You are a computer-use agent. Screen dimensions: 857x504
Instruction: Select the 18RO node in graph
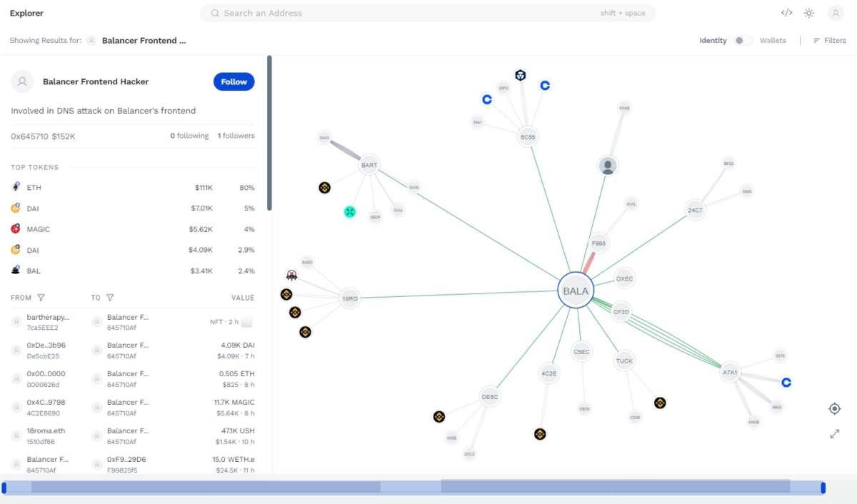[349, 298]
